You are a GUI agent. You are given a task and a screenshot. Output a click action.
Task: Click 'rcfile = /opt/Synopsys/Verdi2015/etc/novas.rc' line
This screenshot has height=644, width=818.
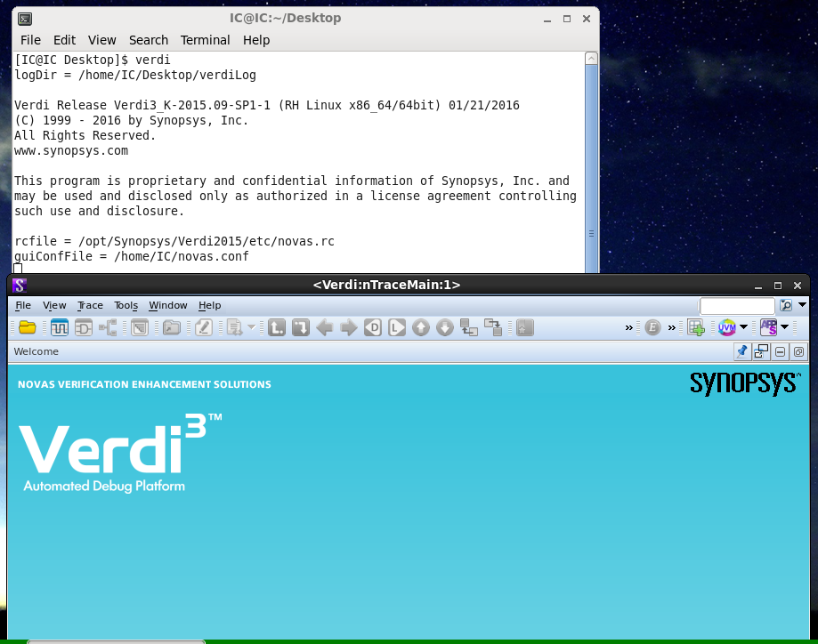174,241
